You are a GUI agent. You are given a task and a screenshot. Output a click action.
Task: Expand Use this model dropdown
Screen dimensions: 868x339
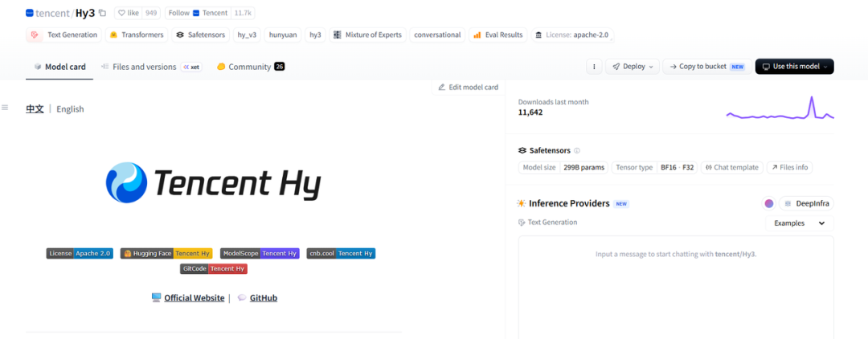coord(794,67)
